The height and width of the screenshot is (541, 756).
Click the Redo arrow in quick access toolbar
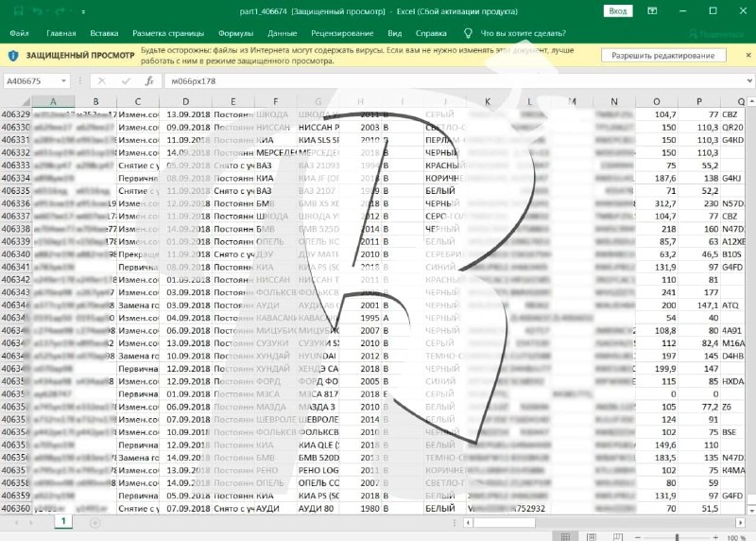pos(60,11)
